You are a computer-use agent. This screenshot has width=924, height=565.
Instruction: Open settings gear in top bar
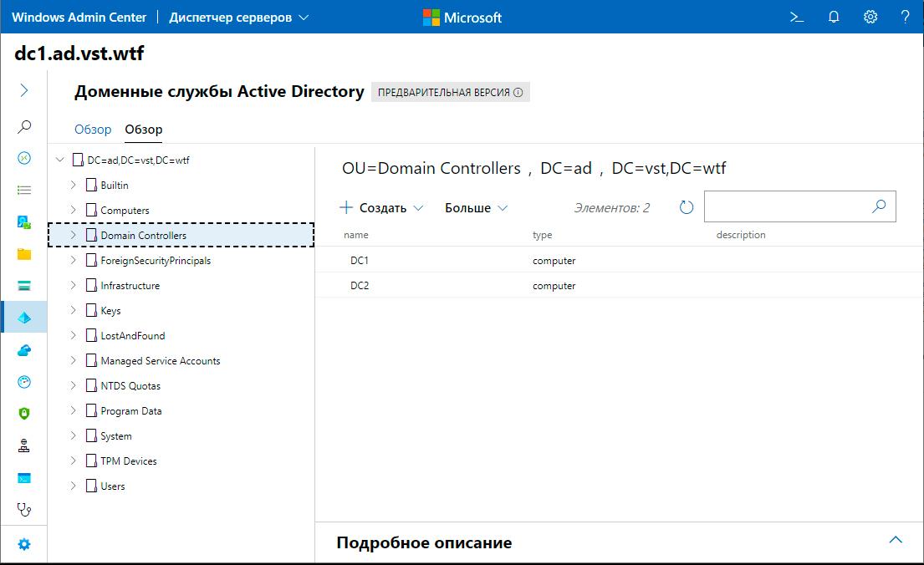pos(870,17)
